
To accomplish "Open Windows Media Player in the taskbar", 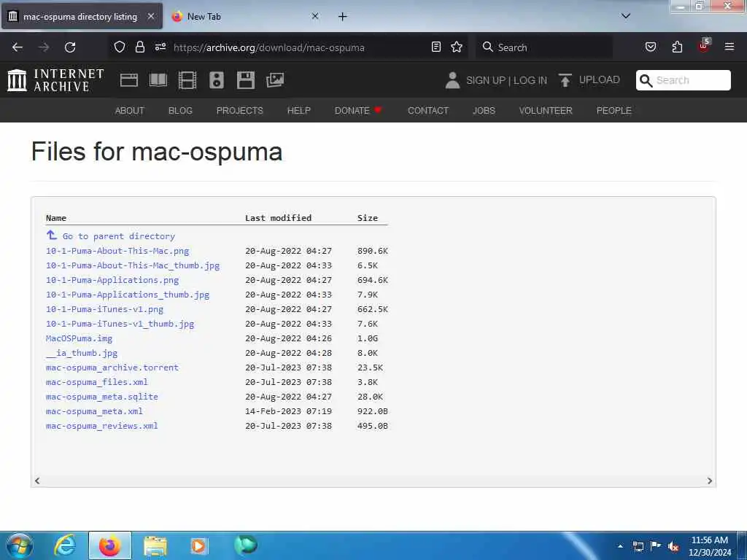I will coord(198,546).
